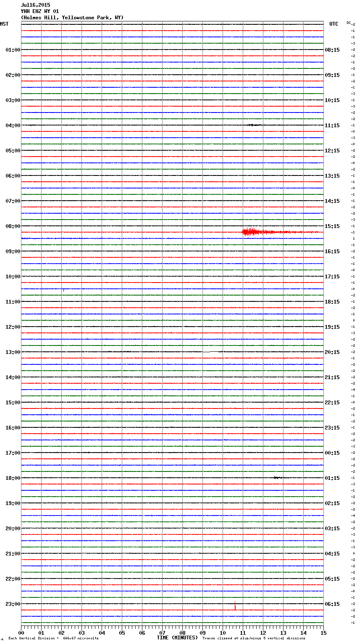Screen dimensions: 357x644
Task: Click the small blue spike below 10:00 trace
Action: tap(63, 290)
